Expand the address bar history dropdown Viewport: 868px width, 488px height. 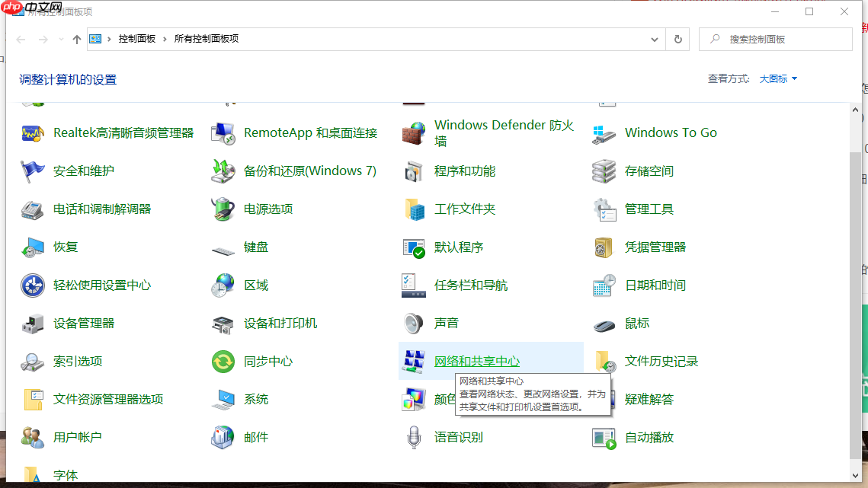pos(654,39)
